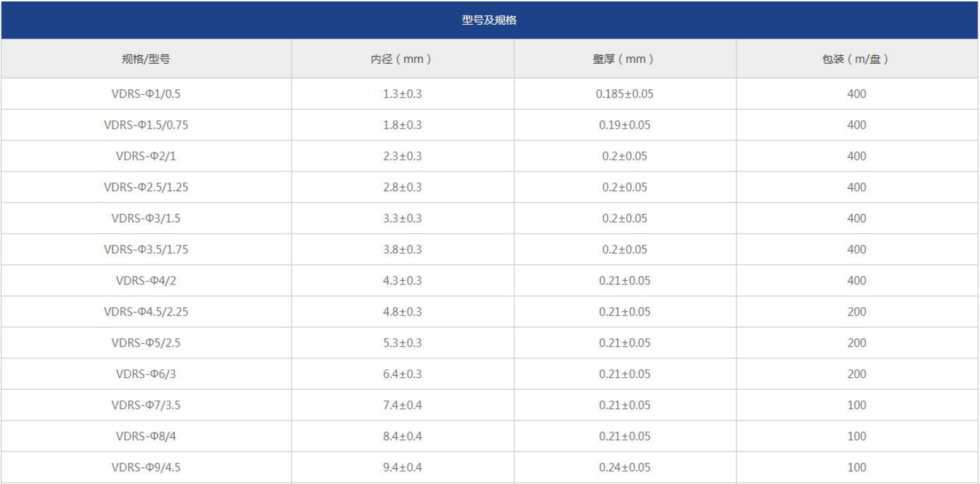Select the 包装（m/盘） column header
Screen dimensions: 980x484
856,59
